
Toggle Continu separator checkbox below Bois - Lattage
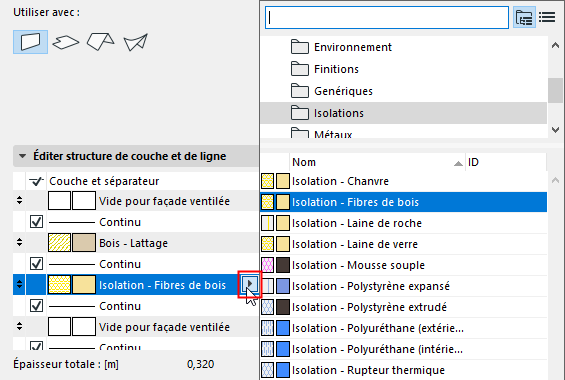pos(36,264)
